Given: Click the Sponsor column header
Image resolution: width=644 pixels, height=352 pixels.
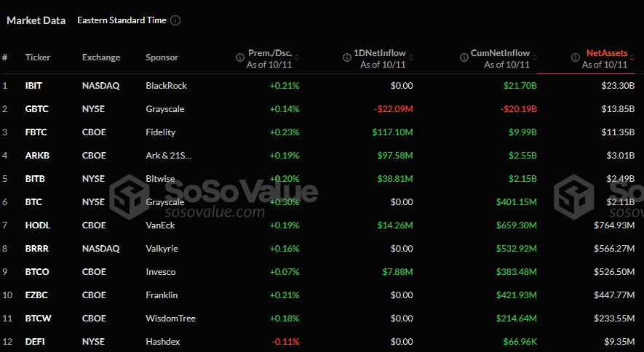Looking at the screenshot, I should [162, 57].
